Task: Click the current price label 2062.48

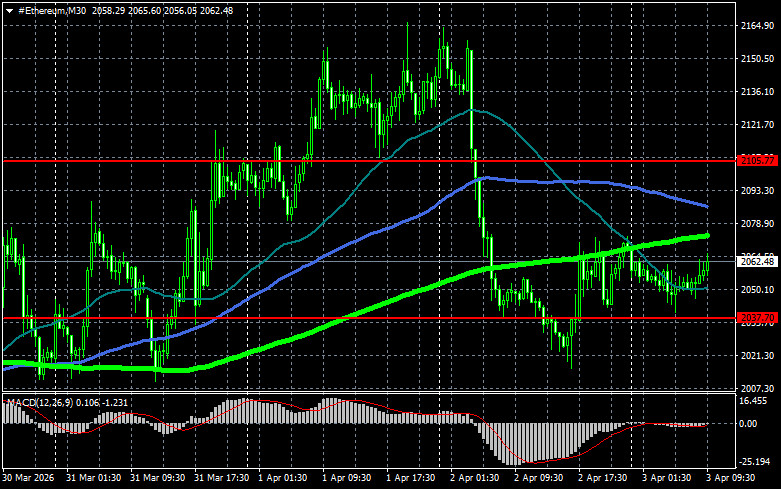Action: (758, 261)
